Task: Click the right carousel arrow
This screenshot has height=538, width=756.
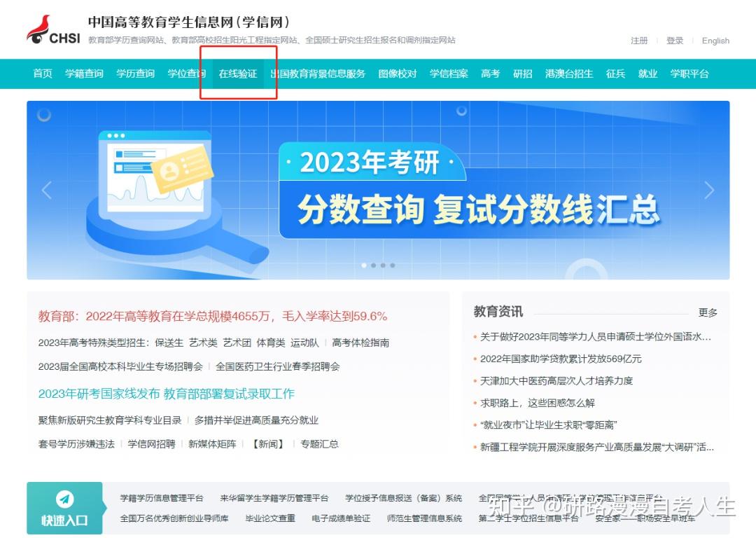Action: [x=709, y=190]
